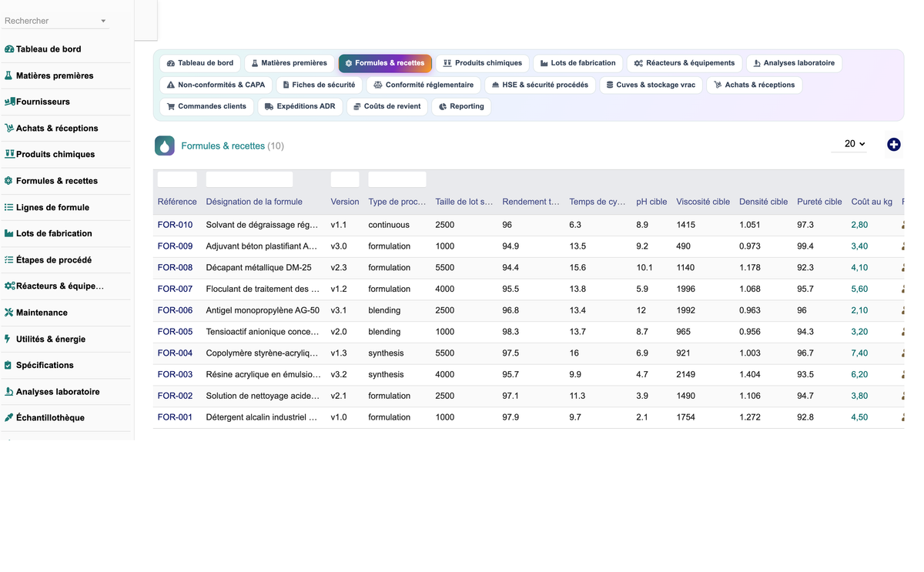Click the warning icon in Non-conformités & CAPA tab

(x=171, y=85)
